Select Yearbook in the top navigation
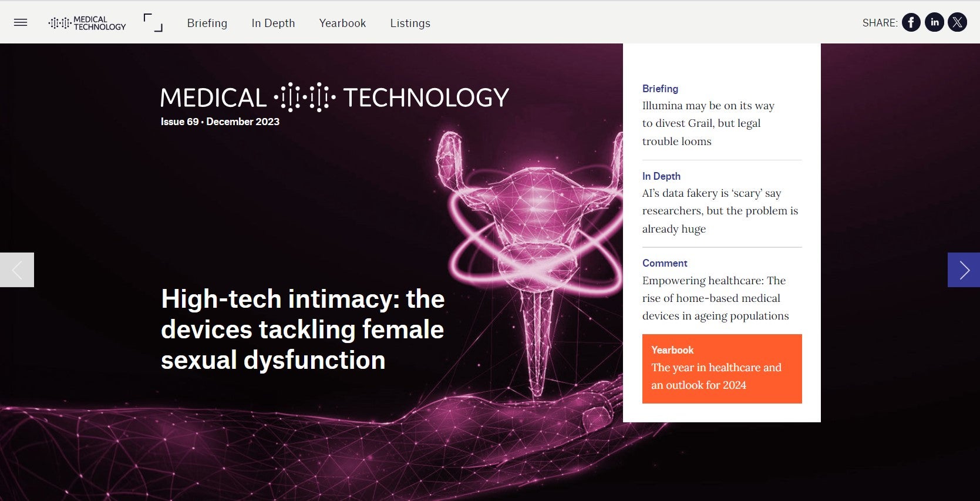 (x=342, y=23)
